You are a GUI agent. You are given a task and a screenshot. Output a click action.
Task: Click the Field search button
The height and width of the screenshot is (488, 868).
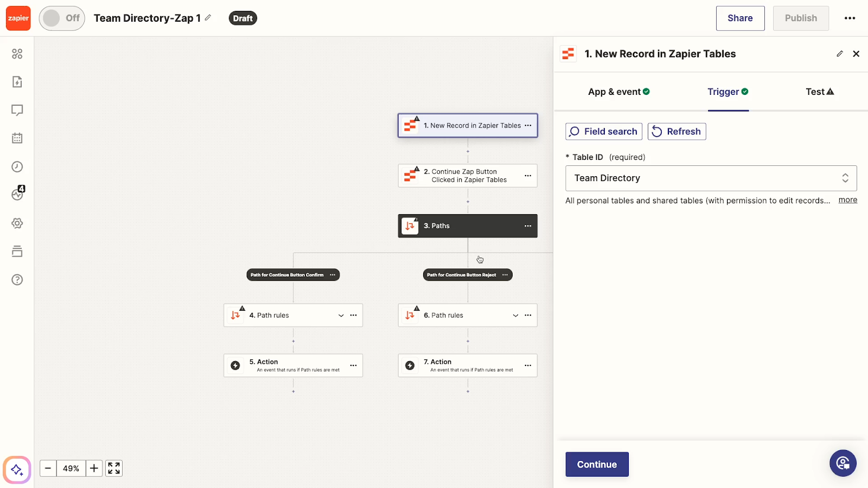604,131
